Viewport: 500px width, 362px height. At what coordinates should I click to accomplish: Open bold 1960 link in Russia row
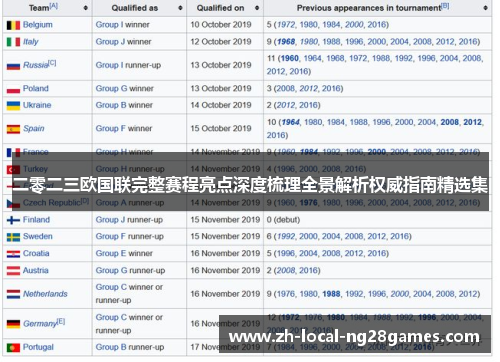(x=290, y=58)
